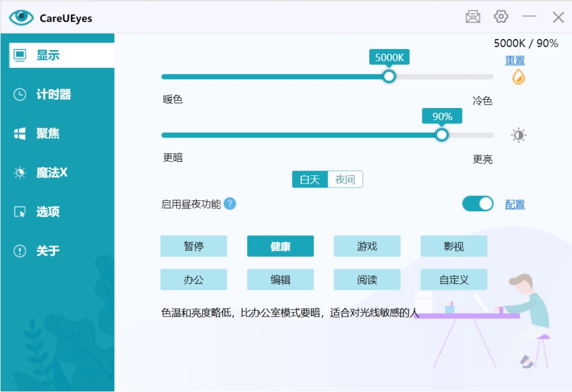Screen dimensions: 572x392
Task: Open the 配置 configuration link
Action: coord(515,204)
